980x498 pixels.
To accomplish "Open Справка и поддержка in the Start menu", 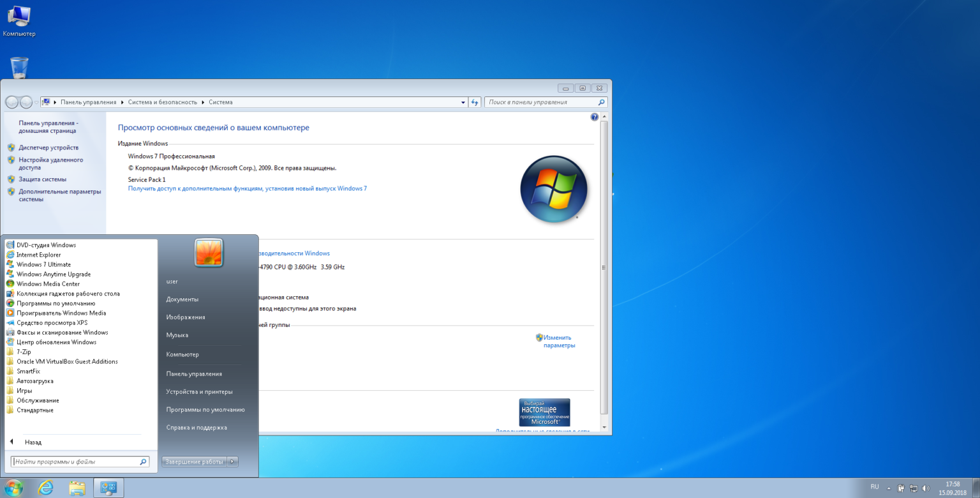I will click(x=197, y=427).
